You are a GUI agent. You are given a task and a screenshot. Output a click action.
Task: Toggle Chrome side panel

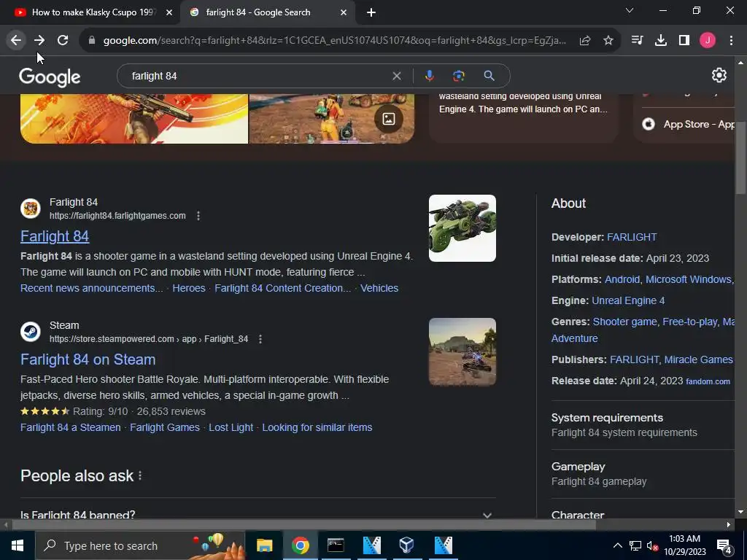pyautogui.click(x=684, y=41)
